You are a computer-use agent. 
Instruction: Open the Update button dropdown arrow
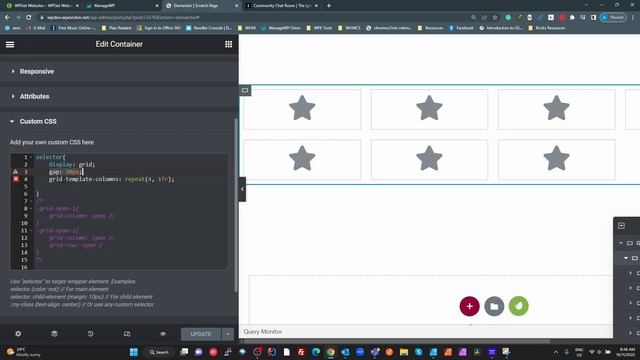(228, 334)
